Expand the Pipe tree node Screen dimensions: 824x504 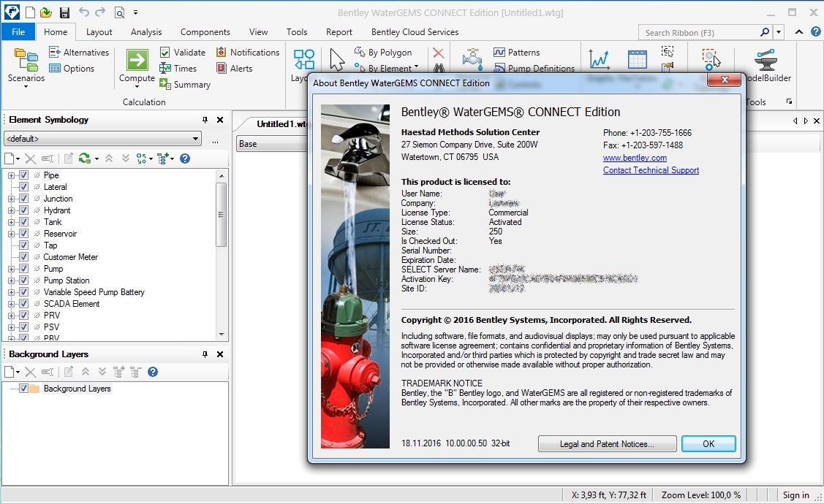11,175
